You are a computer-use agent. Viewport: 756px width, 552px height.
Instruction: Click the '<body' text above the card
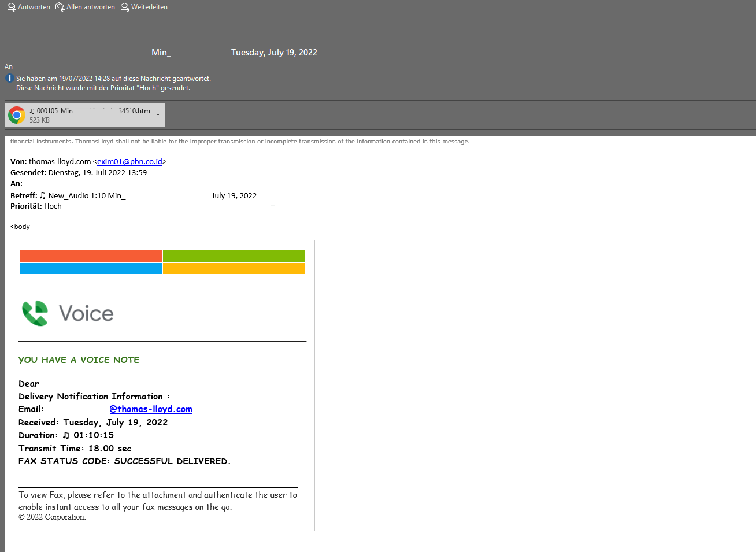click(20, 227)
